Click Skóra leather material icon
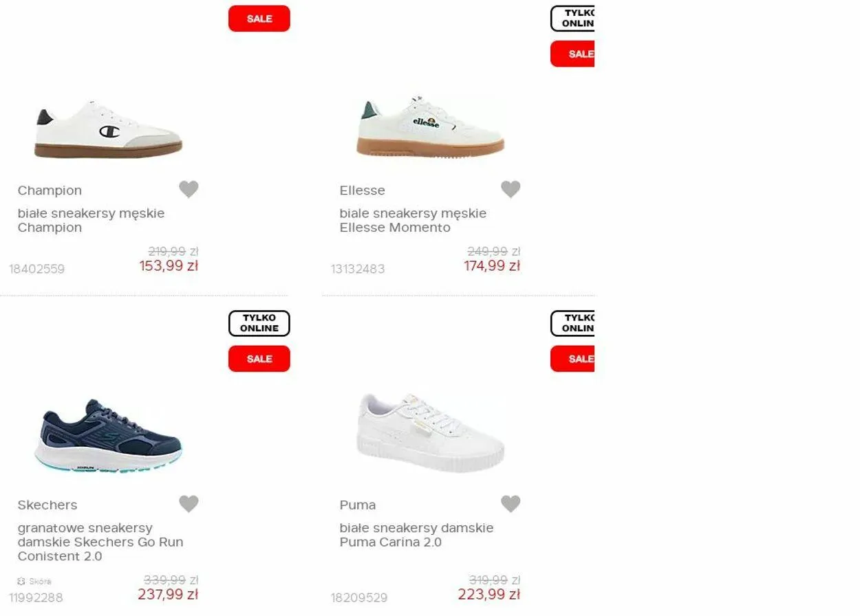The width and height of the screenshot is (860, 616). (21, 582)
